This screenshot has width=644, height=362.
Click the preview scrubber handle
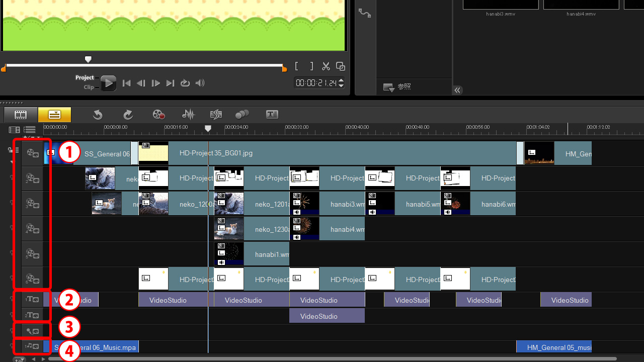pos(88,59)
